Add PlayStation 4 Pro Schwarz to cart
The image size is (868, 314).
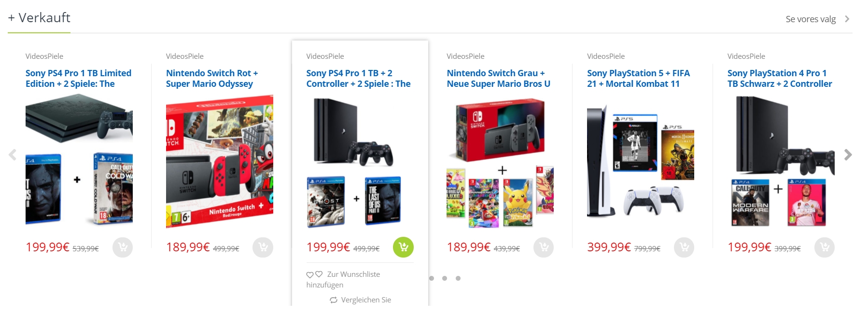[825, 247]
